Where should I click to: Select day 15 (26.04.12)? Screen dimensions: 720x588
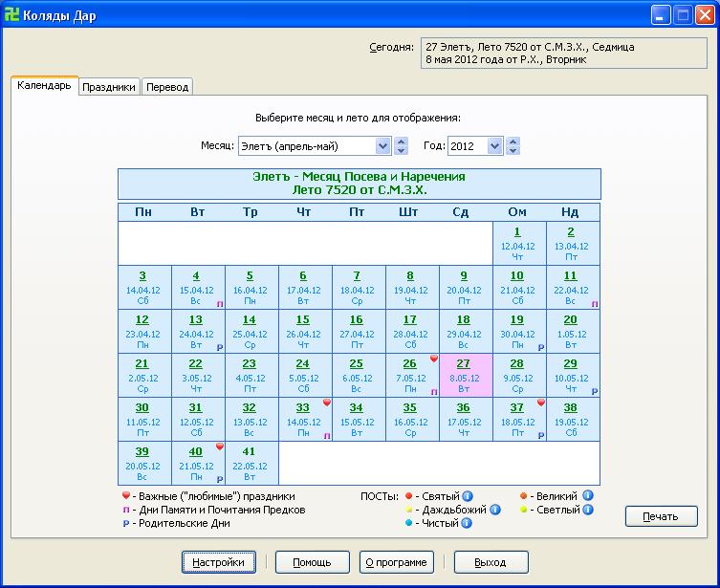305,332
